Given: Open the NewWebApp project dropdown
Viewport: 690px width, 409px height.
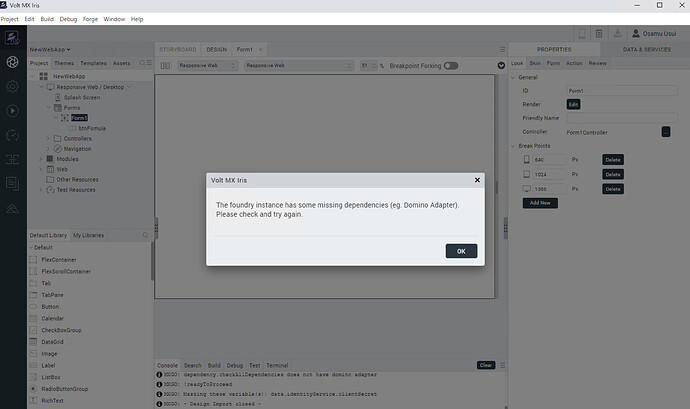Looking at the screenshot, I should pyautogui.click(x=50, y=49).
